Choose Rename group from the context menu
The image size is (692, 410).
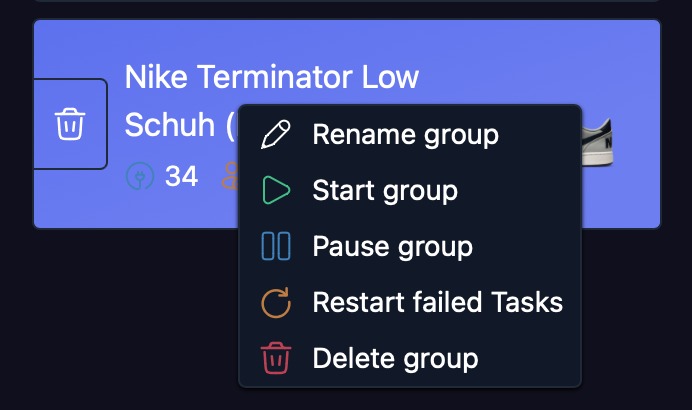(405, 134)
